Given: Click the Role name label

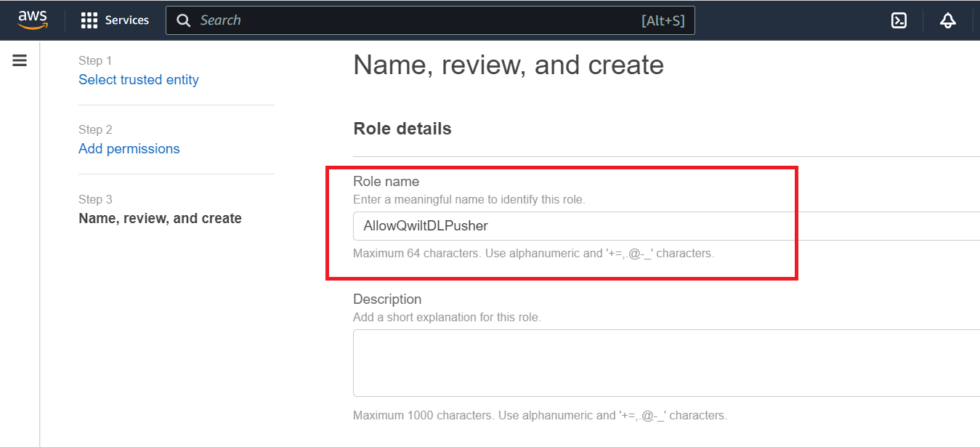Looking at the screenshot, I should 386,182.
